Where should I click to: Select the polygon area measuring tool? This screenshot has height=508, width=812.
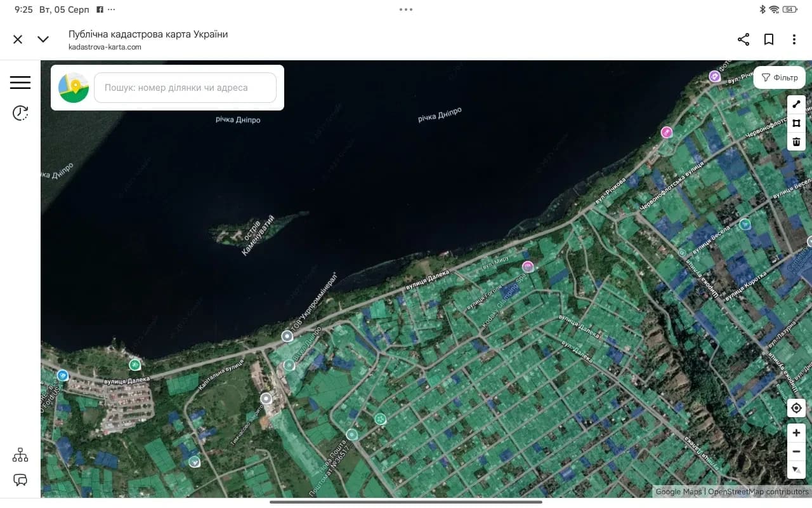(796, 123)
